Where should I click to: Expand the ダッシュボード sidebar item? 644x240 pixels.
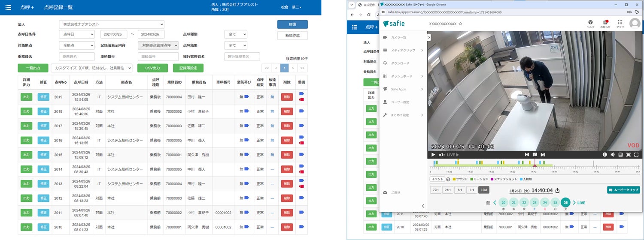403,76
